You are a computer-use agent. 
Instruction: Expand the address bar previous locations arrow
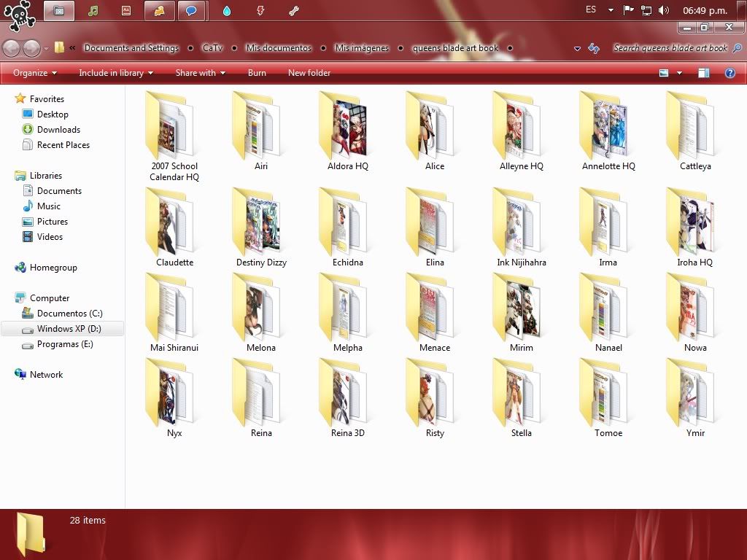tap(577, 48)
